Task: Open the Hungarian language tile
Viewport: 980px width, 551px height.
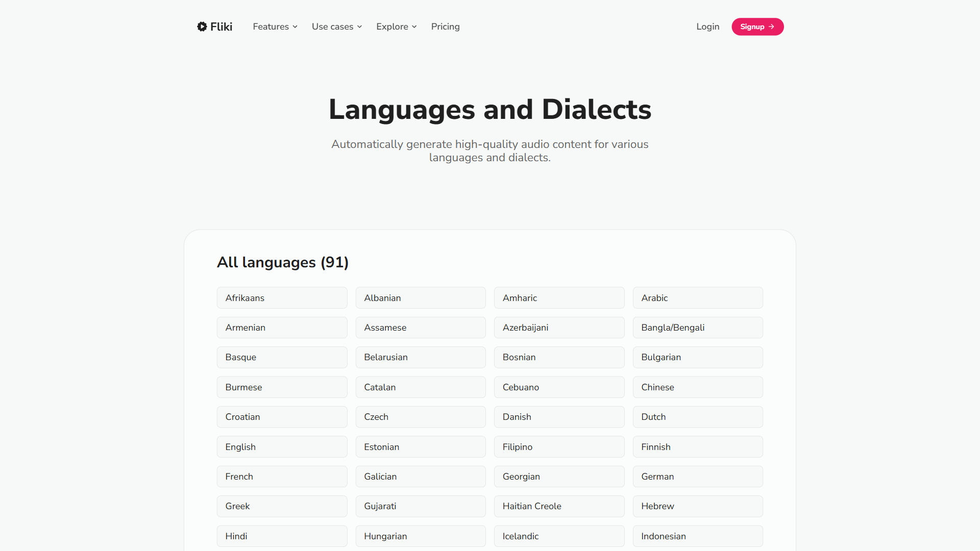Action: click(421, 536)
